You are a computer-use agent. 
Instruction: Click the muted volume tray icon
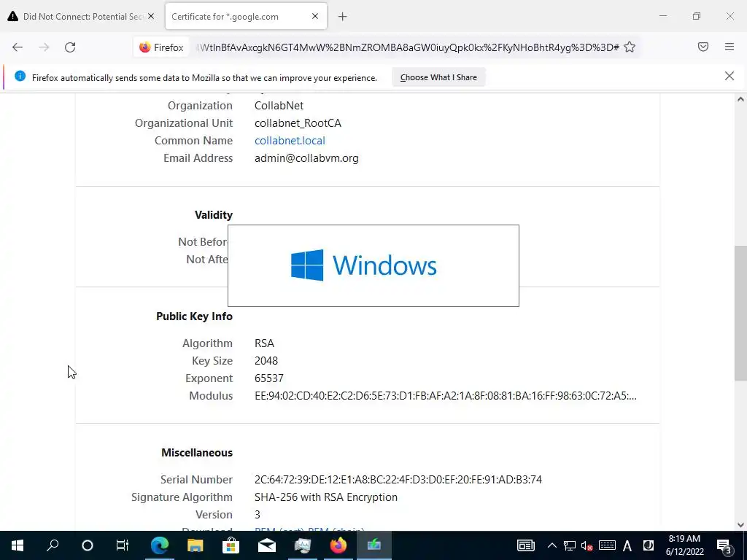coord(587,545)
